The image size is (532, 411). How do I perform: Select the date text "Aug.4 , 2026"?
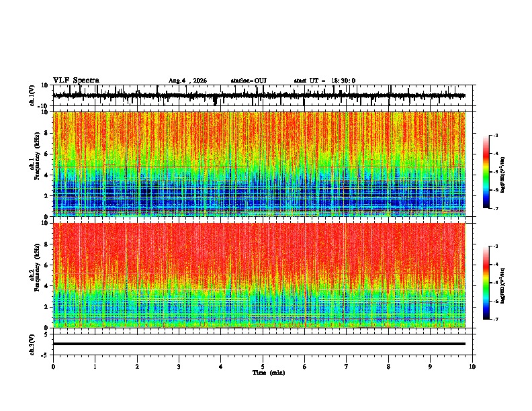coord(187,81)
